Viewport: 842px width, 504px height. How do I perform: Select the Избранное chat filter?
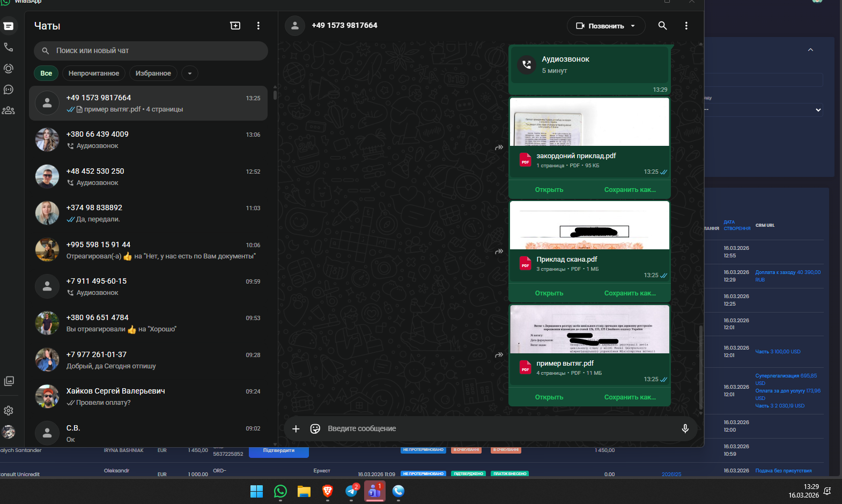tap(153, 73)
